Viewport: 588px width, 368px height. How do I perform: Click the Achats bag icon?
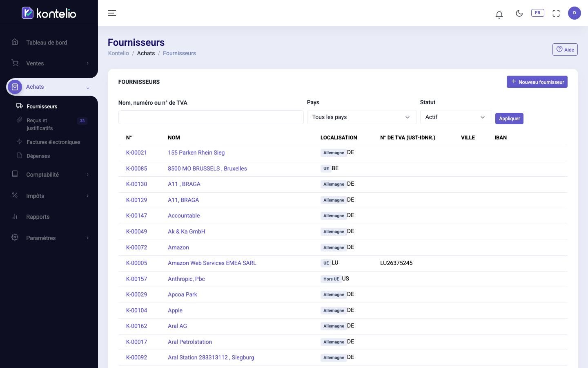(x=15, y=87)
